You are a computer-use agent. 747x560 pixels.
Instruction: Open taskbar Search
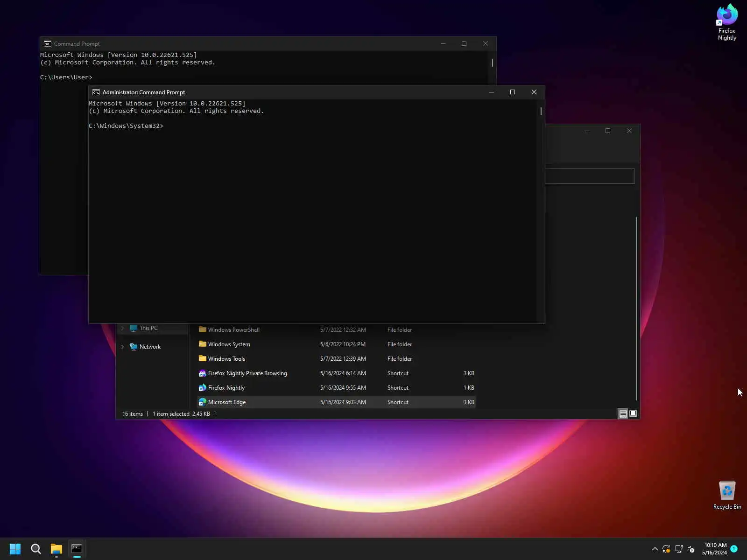pyautogui.click(x=36, y=549)
